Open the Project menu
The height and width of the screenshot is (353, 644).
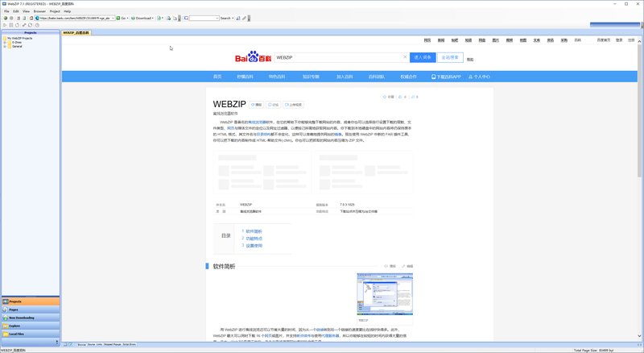tap(55, 11)
